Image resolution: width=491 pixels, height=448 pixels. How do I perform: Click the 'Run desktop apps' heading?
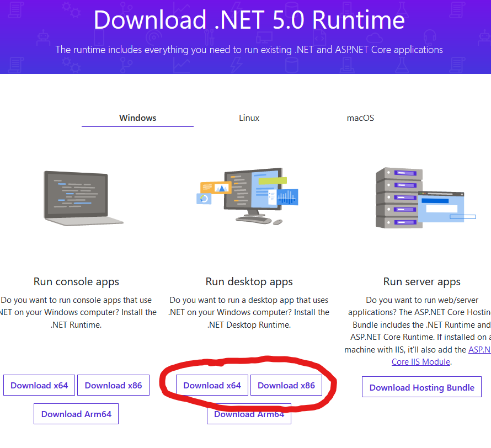coord(249,281)
